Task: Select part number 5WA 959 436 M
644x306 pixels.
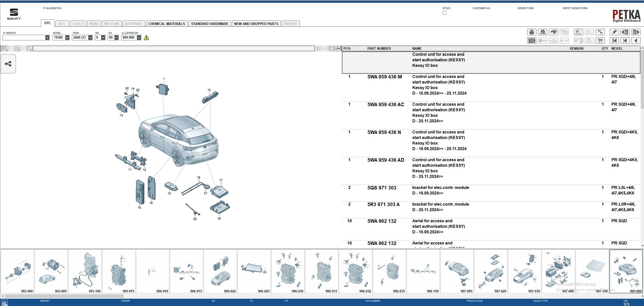Action: point(384,76)
